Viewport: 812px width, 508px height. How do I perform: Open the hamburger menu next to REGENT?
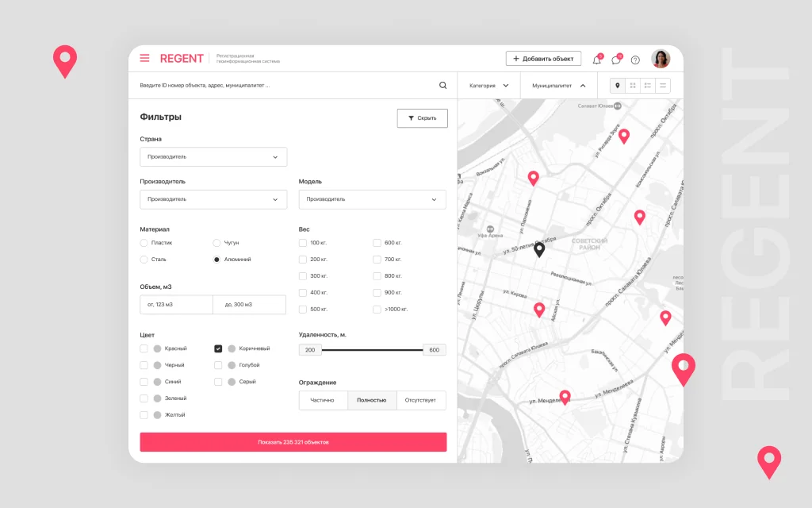click(144, 58)
